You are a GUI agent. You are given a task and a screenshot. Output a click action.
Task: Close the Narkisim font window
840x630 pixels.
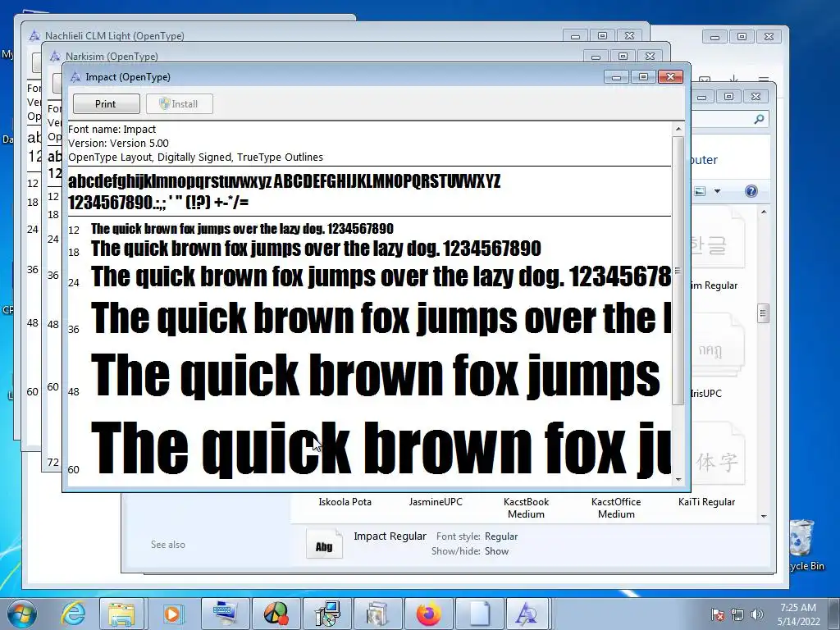tap(650, 57)
